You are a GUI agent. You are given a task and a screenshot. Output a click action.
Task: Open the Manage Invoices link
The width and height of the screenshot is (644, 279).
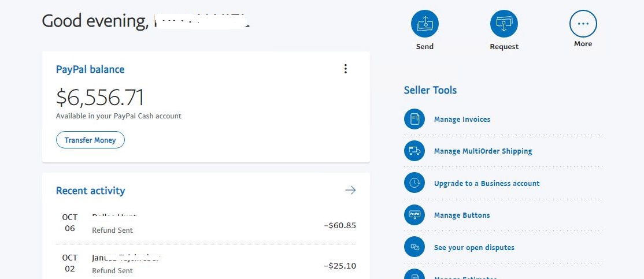pyautogui.click(x=462, y=120)
